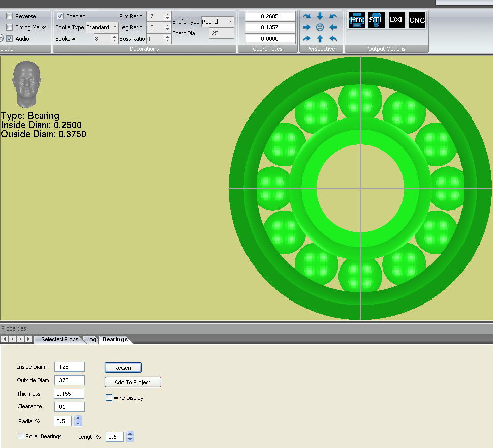This screenshot has width=493, height=448.
Task: Check the Roller Bearings option
Action: [x=21, y=436]
